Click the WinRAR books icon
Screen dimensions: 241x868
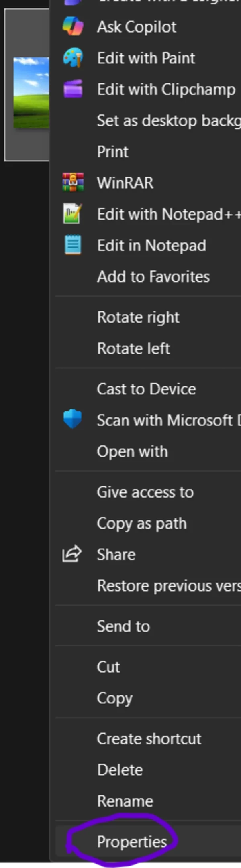73,183
